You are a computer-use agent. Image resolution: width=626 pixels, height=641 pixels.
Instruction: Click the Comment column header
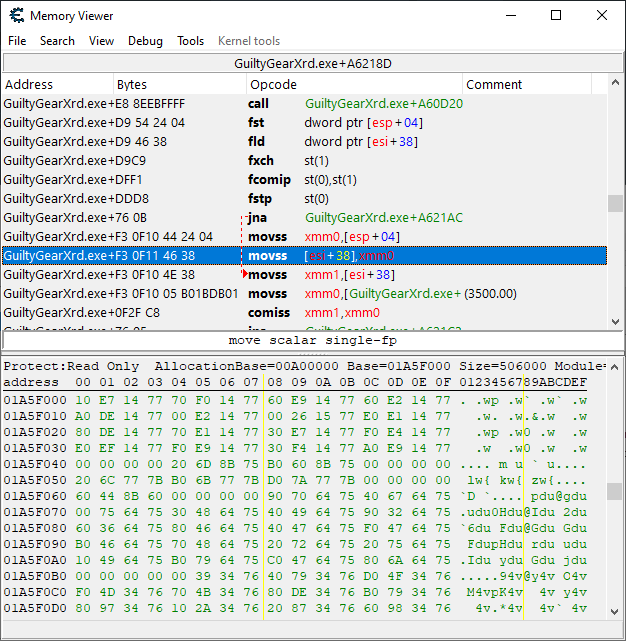click(494, 85)
